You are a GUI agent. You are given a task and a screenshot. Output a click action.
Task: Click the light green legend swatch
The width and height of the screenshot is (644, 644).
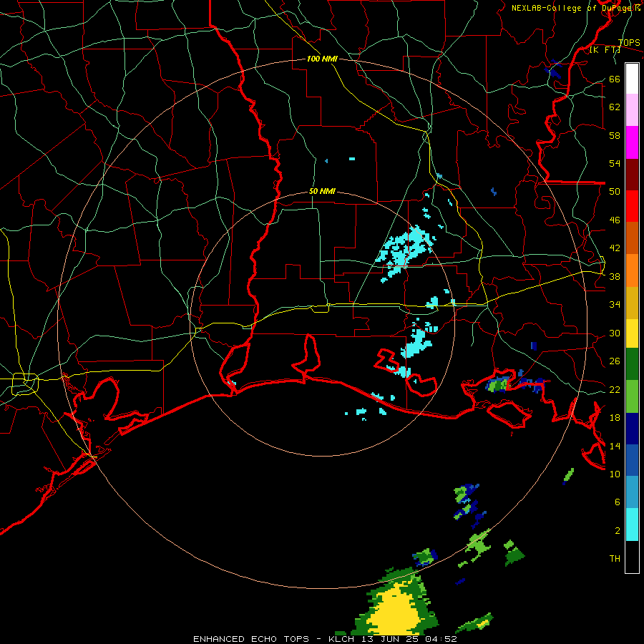click(x=632, y=396)
